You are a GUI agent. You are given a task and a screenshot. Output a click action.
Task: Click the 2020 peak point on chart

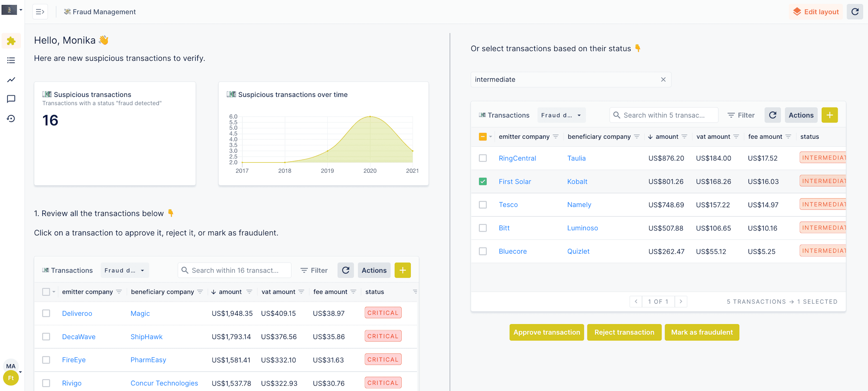click(370, 116)
